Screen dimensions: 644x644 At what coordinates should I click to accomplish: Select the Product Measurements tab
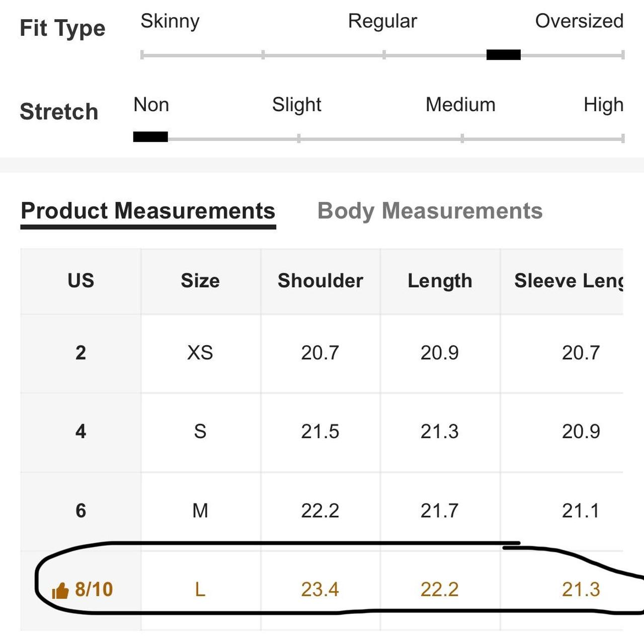(x=148, y=211)
